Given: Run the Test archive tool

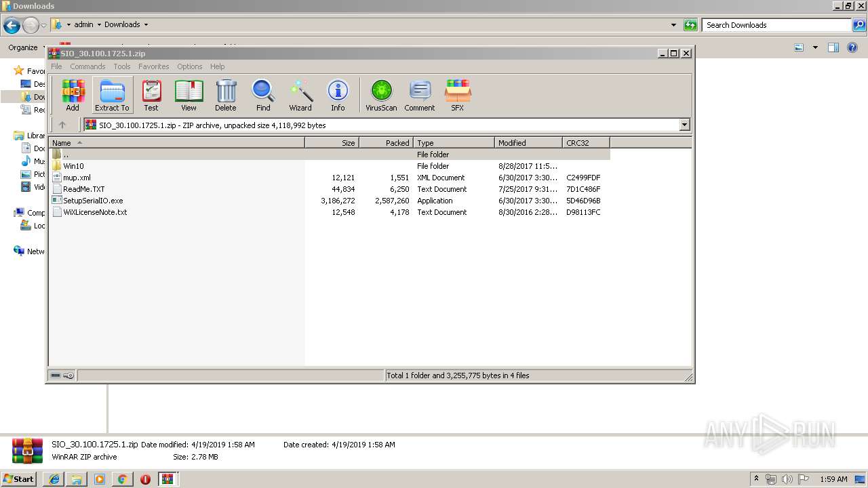Looking at the screenshot, I should [151, 95].
